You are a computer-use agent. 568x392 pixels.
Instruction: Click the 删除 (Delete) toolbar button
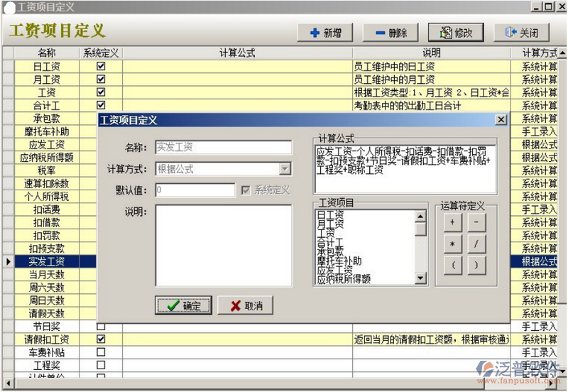(x=390, y=33)
